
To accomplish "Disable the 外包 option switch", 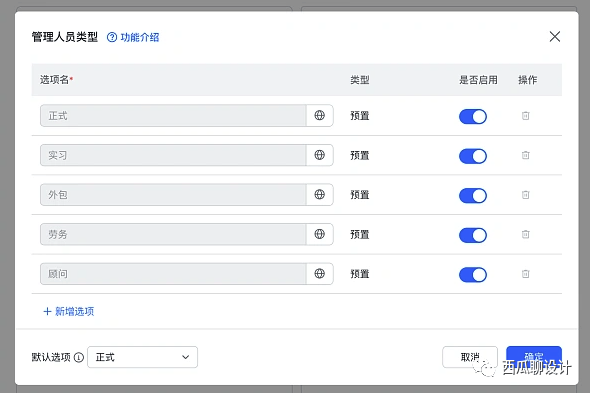I will pos(473,195).
